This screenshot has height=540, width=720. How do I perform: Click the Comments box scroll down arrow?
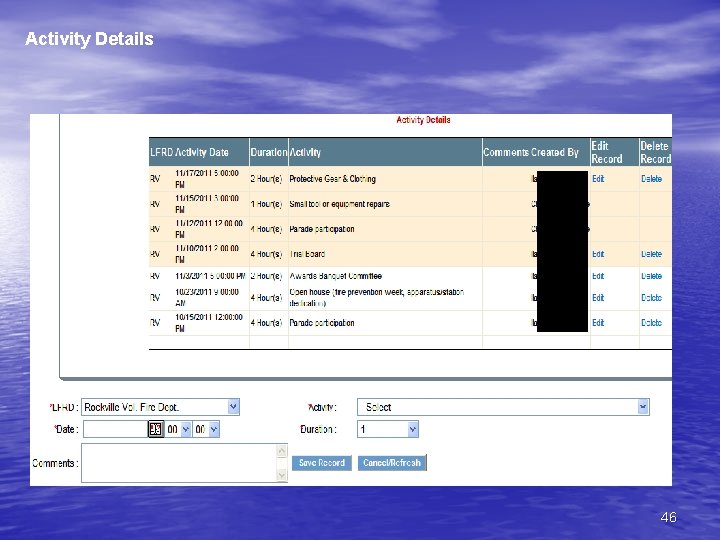click(x=282, y=475)
